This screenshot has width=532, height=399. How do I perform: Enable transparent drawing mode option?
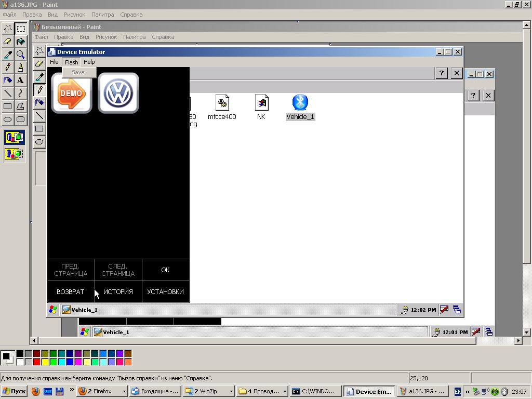[15, 154]
